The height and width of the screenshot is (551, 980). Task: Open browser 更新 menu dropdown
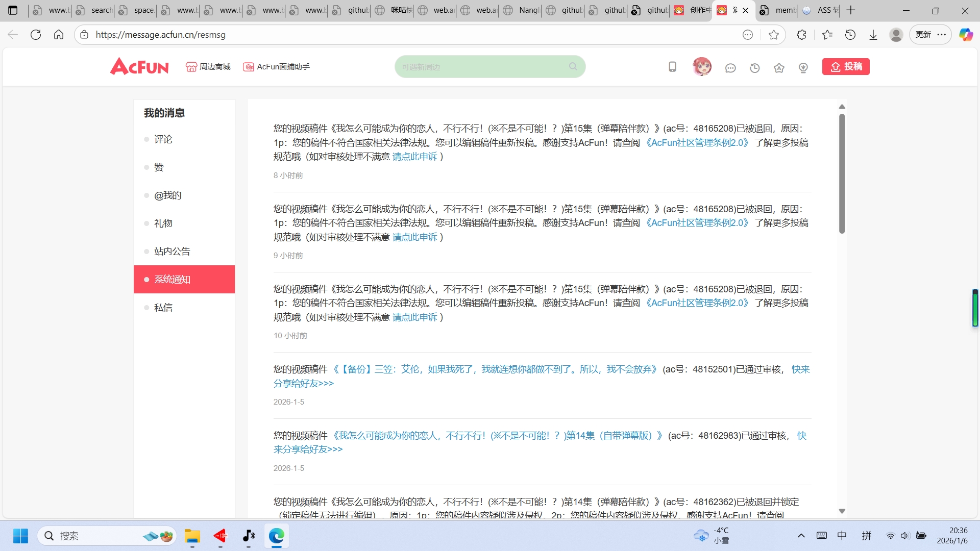click(x=930, y=35)
